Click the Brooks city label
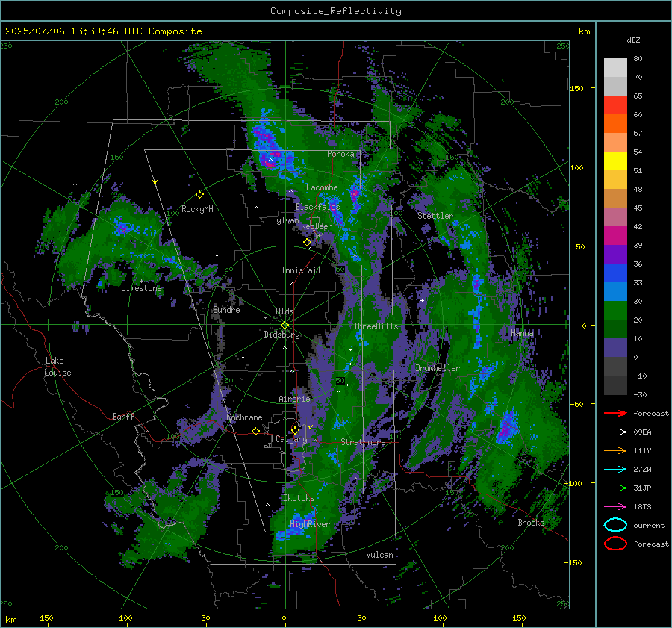The image size is (672, 628). [531, 523]
